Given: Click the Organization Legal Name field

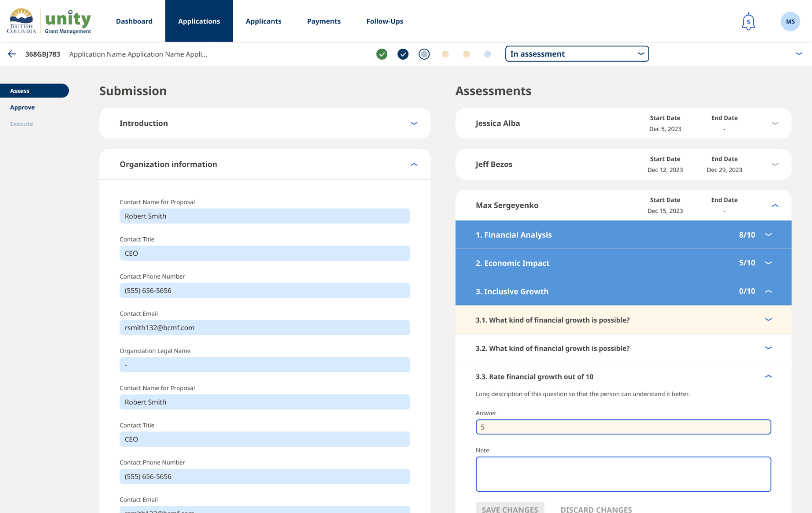Looking at the screenshot, I should pos(265,365).
